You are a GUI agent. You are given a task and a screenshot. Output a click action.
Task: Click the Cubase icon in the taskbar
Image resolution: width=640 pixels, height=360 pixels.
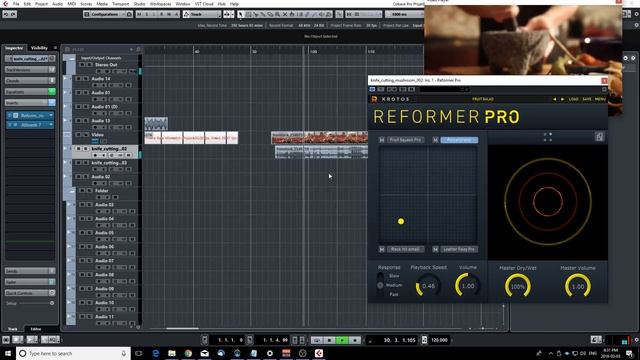(x=319, y=353)
